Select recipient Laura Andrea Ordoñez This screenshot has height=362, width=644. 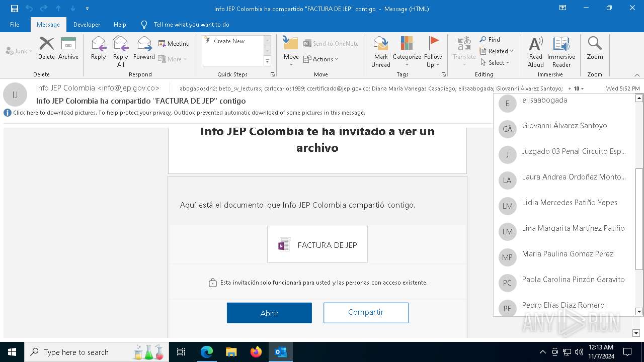(564, 180)
